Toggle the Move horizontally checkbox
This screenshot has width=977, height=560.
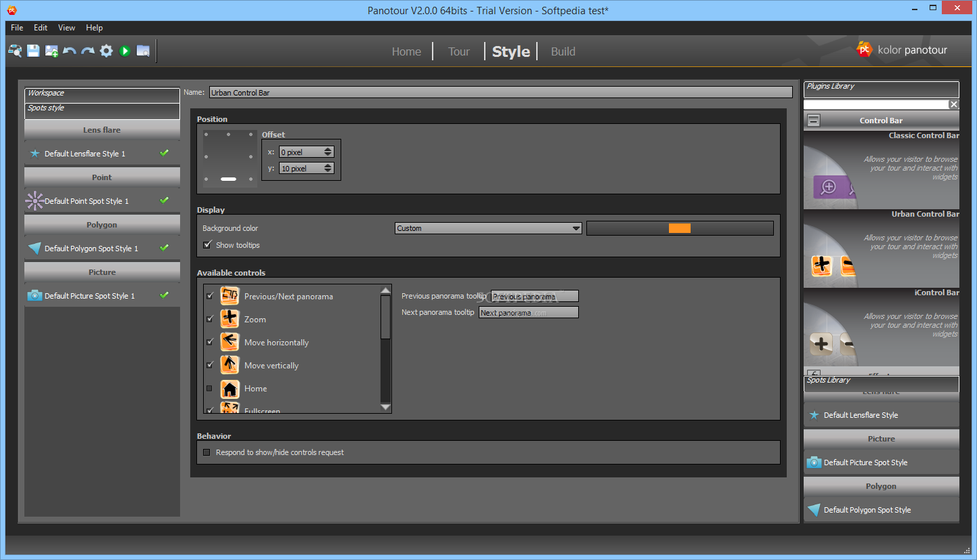pos(209,342)
